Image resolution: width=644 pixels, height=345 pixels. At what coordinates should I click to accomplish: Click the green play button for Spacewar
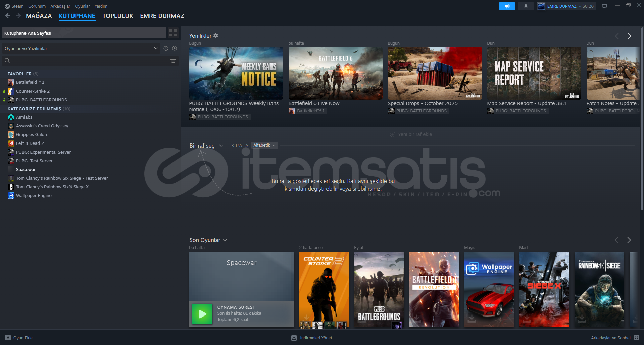[202, 314]
